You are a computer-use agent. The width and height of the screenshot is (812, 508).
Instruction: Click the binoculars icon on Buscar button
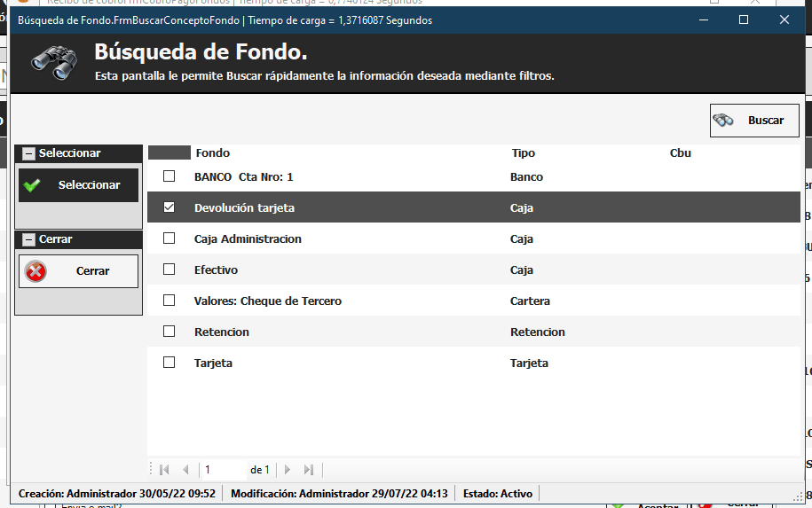[724, 121]
